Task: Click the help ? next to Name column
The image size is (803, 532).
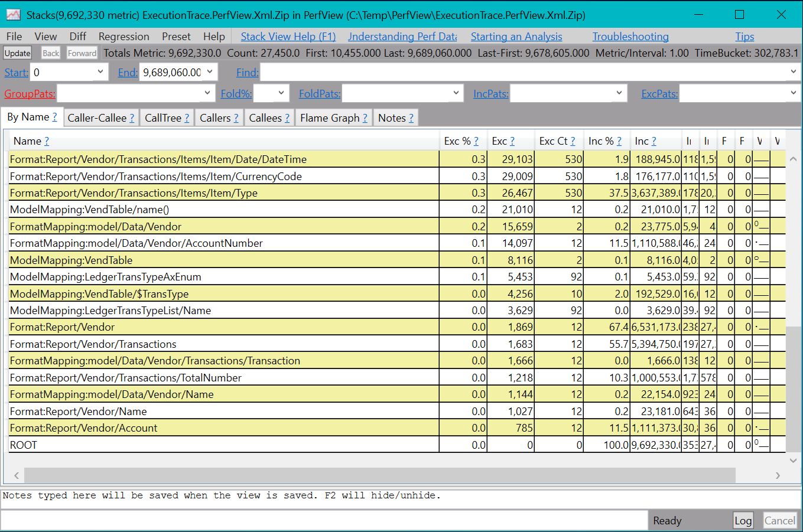Action: [x=47, y=141]
